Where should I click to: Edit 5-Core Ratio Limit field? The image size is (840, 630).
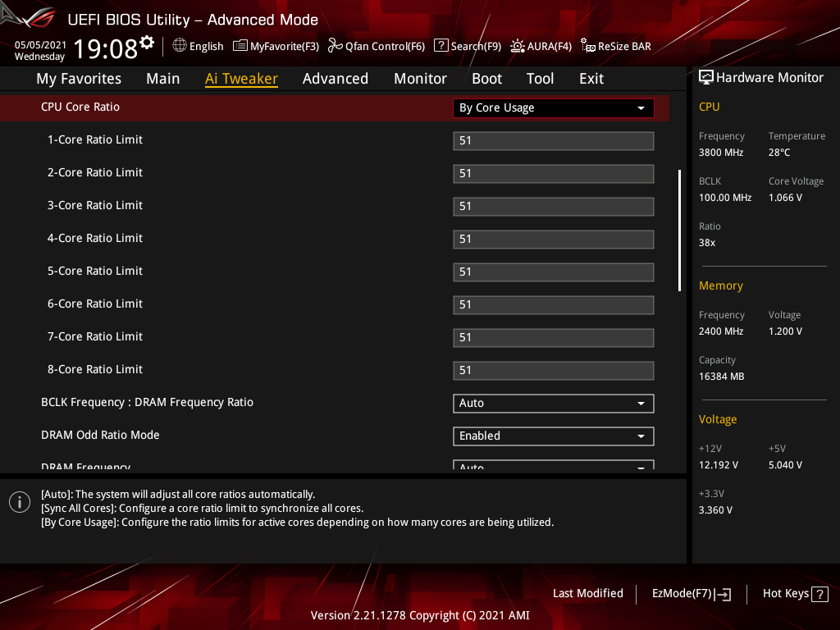coord(554,272)
